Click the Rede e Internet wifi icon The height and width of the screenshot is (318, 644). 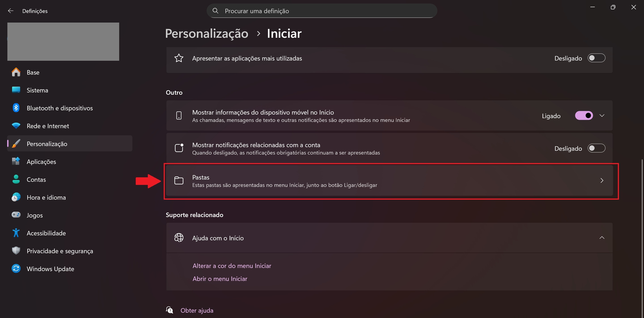pyautogui.click(x=16, y=126)
